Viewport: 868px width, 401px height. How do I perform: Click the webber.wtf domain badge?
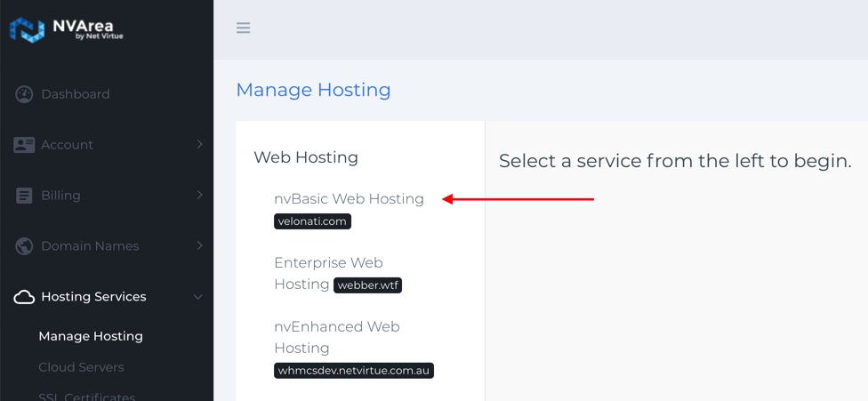click(367, 286)
